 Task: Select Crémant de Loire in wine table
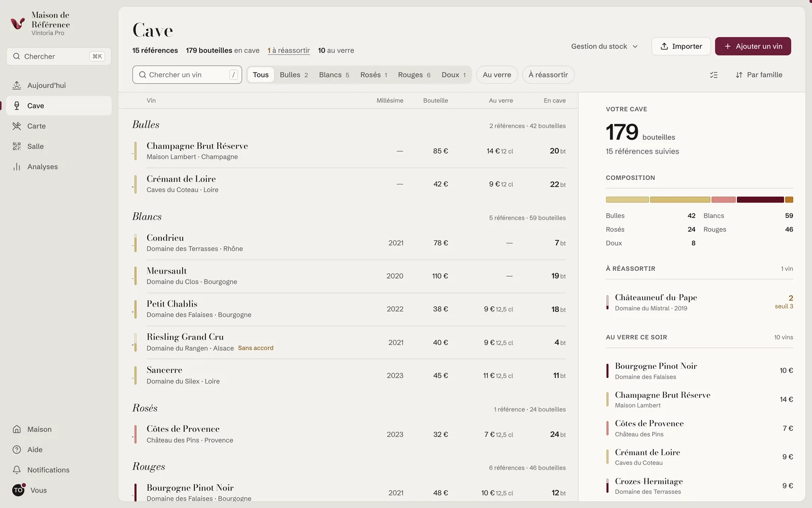coord(349,184)
